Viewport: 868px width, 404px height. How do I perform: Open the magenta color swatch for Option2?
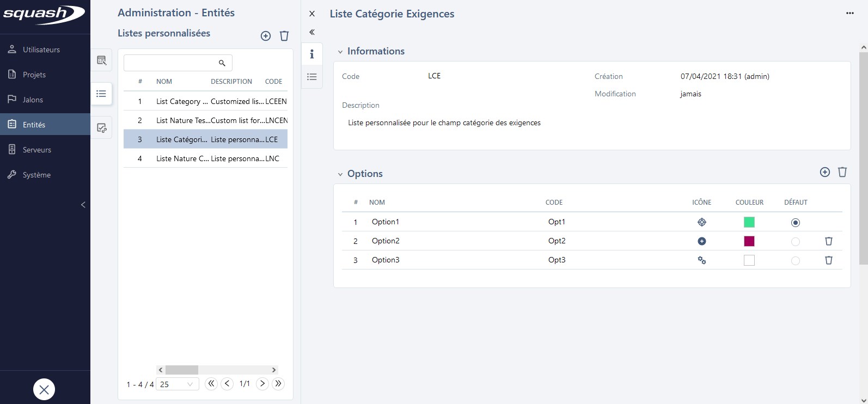[x=749, y=241]
